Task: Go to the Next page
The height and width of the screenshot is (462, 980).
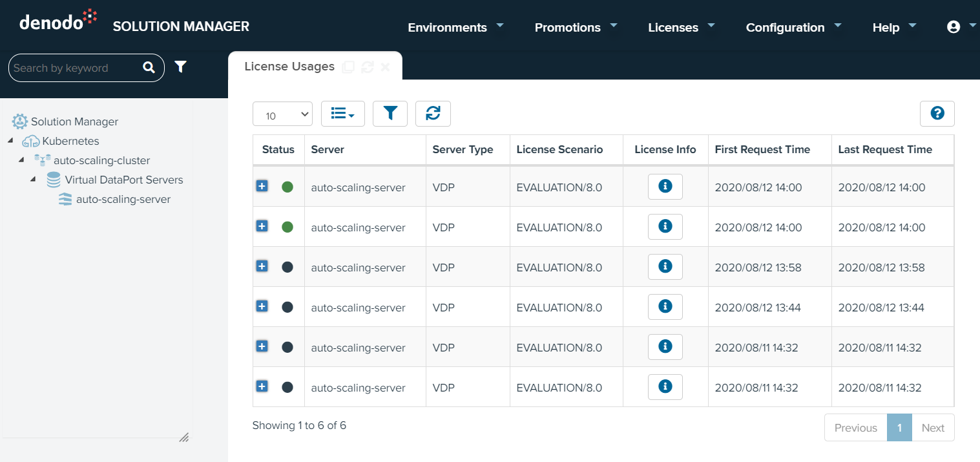Action: coord(933,428)
